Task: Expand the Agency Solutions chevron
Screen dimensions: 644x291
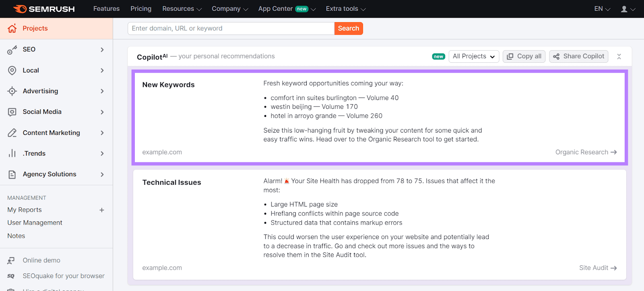Action: (x=102, y=174)
